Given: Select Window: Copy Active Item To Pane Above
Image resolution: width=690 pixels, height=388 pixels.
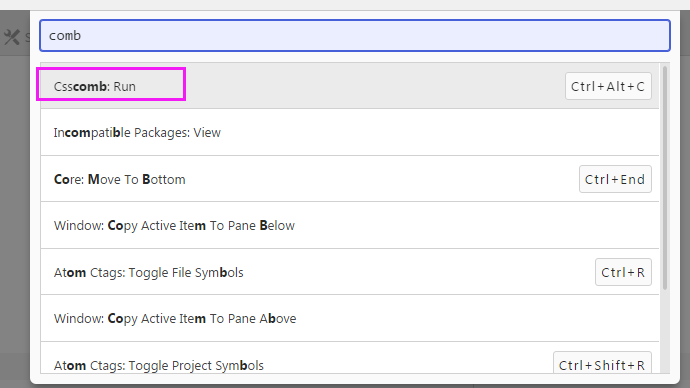Looking at the screenshot, I should (x=350, y=318).
